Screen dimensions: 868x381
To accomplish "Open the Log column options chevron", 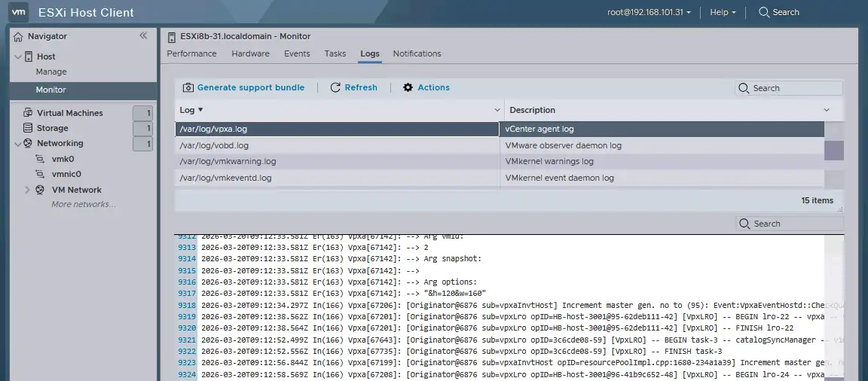I will pos(497,110).
